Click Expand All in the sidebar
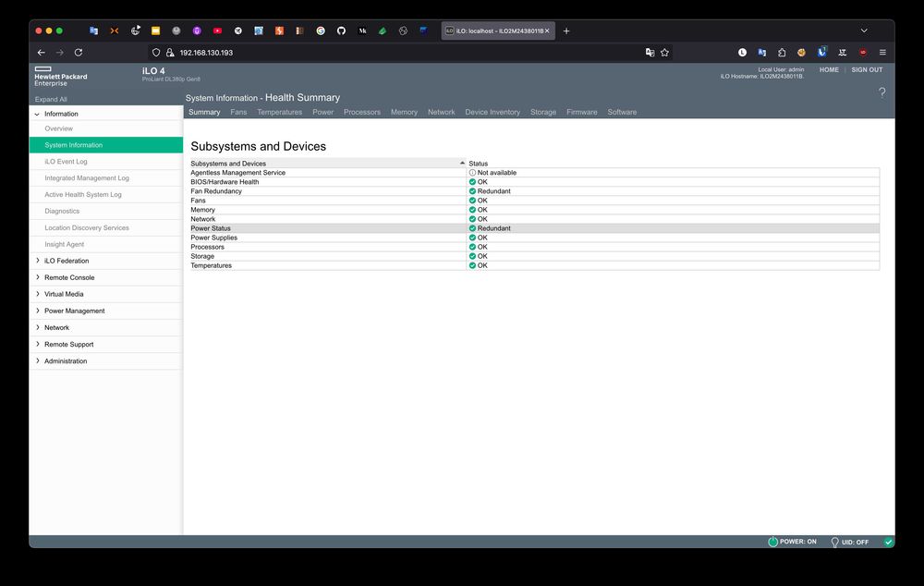The height and width of the screenshot is (586, 924). (x=51, y=99)
